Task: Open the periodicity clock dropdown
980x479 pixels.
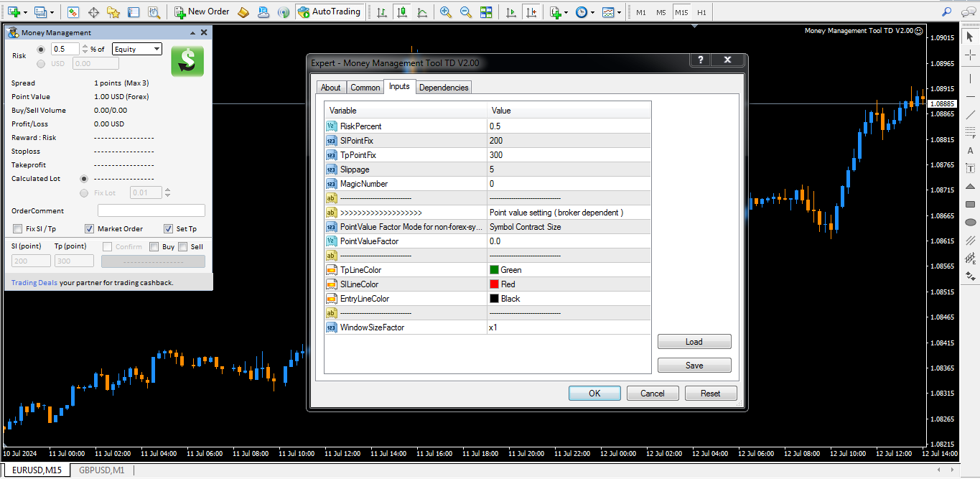Action: pos(592,12)
